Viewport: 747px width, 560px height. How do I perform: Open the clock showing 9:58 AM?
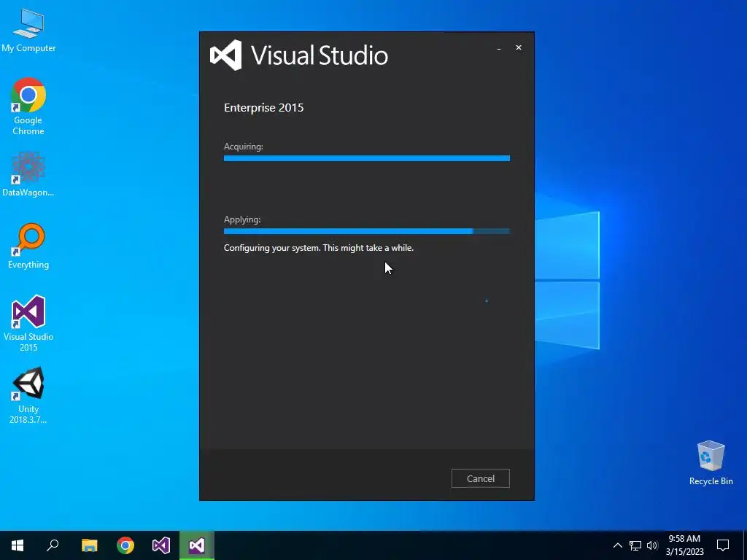pyautogui.click(x=684, y=539)
